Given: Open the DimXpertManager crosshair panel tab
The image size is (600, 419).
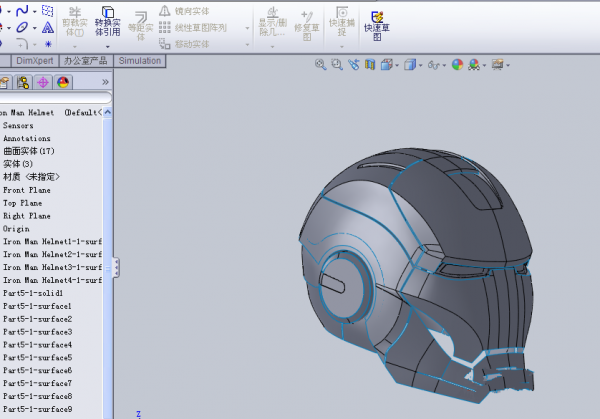Looking at the screenshot, I should [43, 83].
